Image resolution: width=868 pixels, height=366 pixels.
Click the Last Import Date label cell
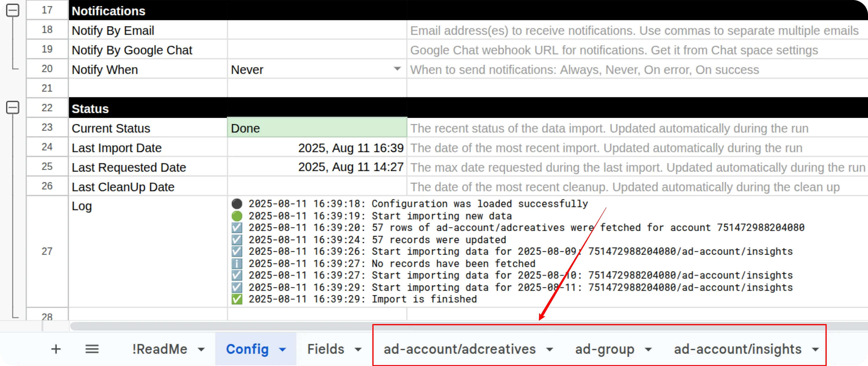[x=148, y=147]
